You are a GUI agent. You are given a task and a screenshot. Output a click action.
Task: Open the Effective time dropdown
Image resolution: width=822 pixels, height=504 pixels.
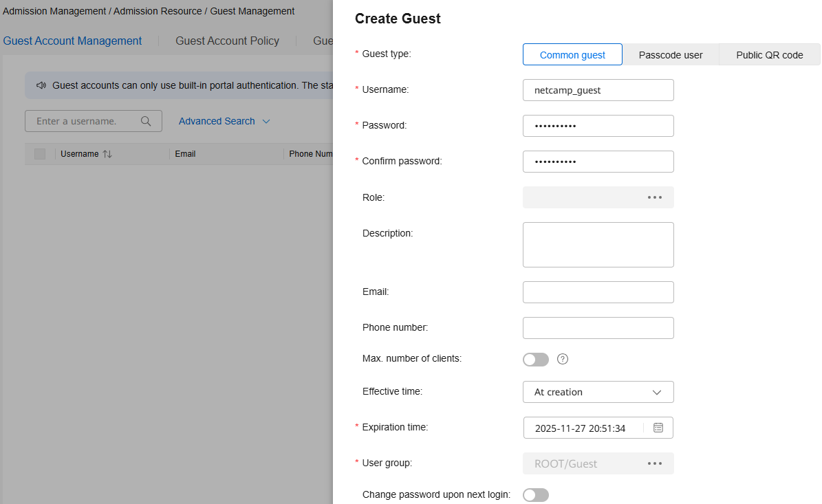click(598, 391)
